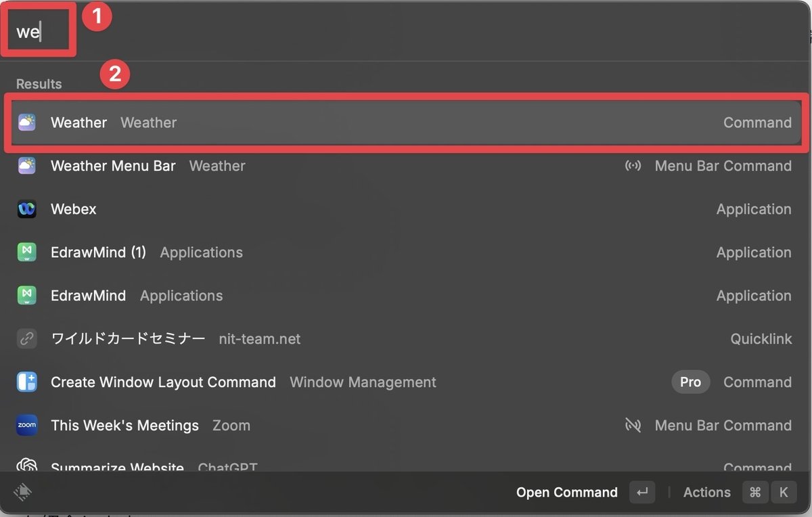Click 'Application' label on Webex row

point(754,209)
